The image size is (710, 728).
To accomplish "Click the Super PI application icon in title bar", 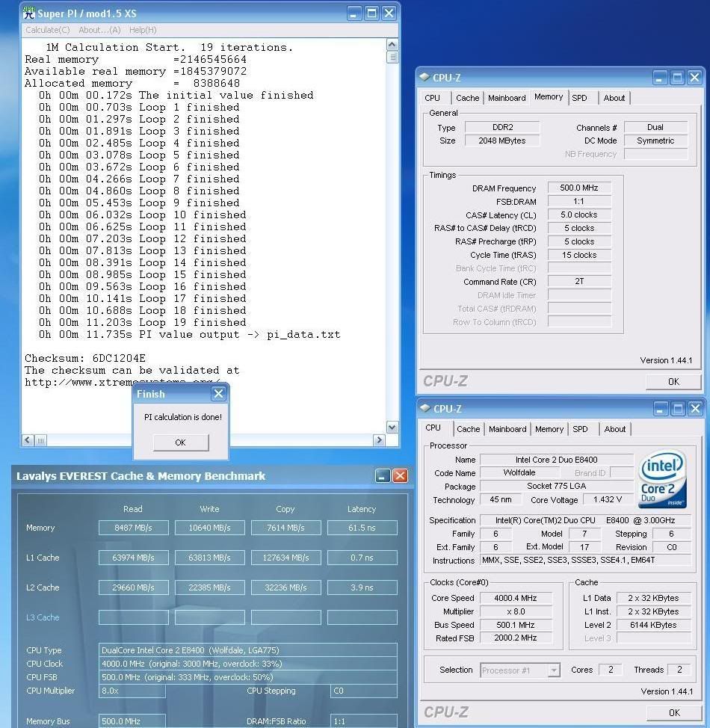I will (29, 13).
